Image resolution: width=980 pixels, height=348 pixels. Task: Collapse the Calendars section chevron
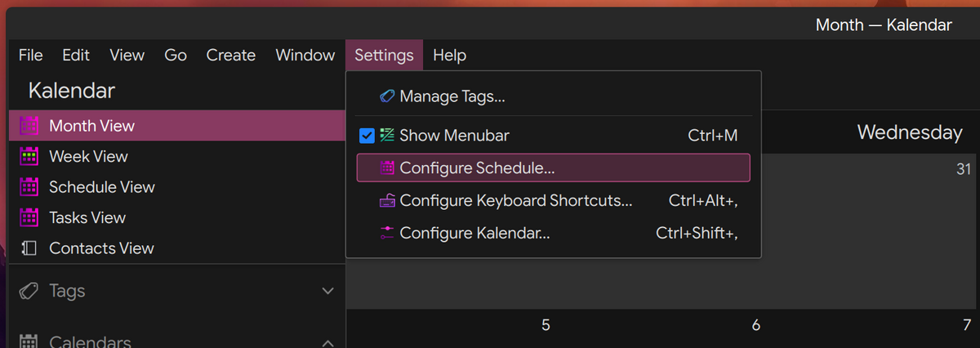[x=327, y=341]
